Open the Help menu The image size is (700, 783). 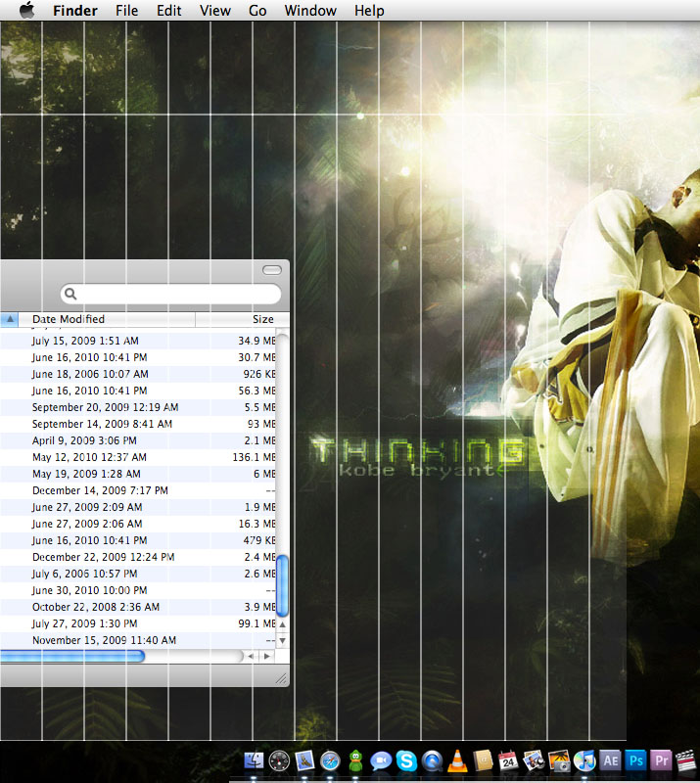[369, 11]
